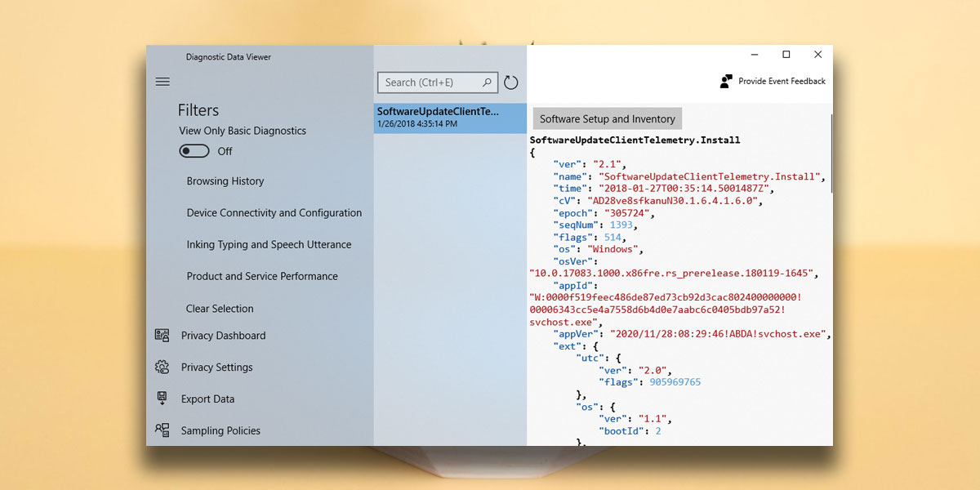980x490 pixels.
Task: Click the Provide Event Feedback icon
Action: pos(726,82)
